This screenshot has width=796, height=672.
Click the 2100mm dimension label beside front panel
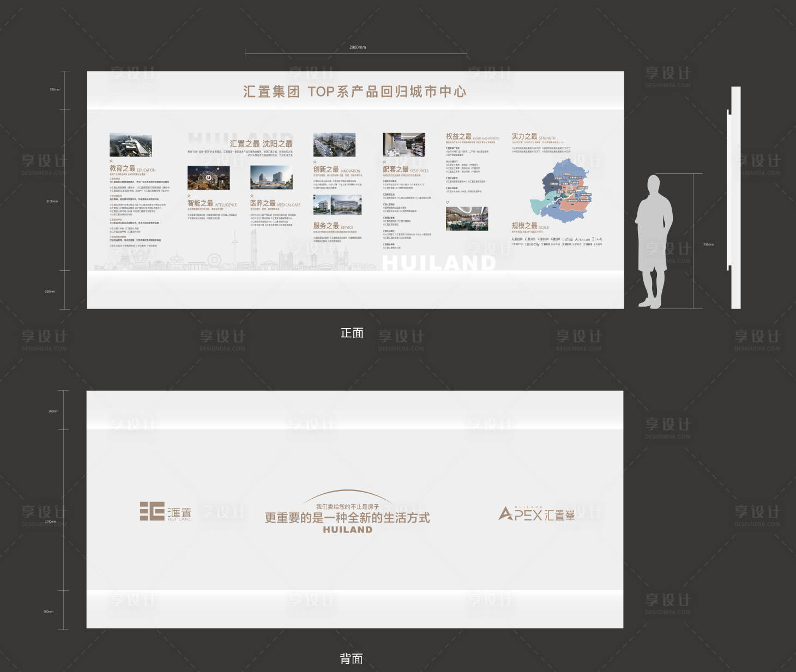[52, 202]
